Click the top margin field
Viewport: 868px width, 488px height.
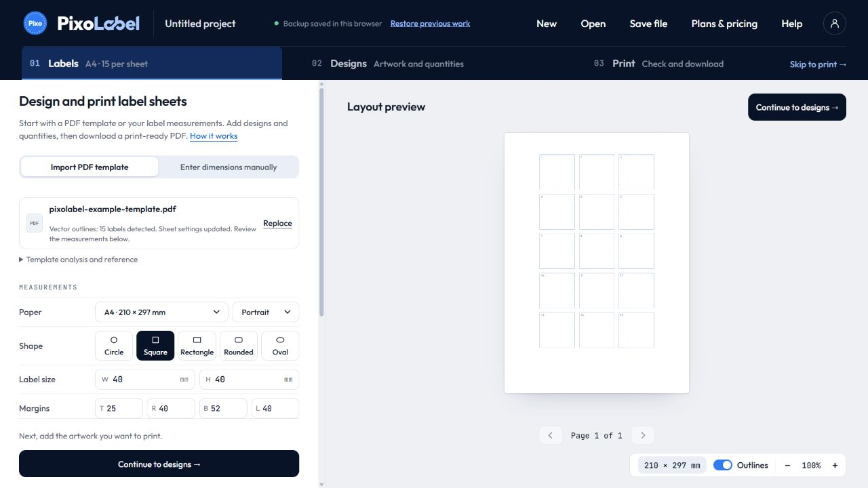coord(119,409)
